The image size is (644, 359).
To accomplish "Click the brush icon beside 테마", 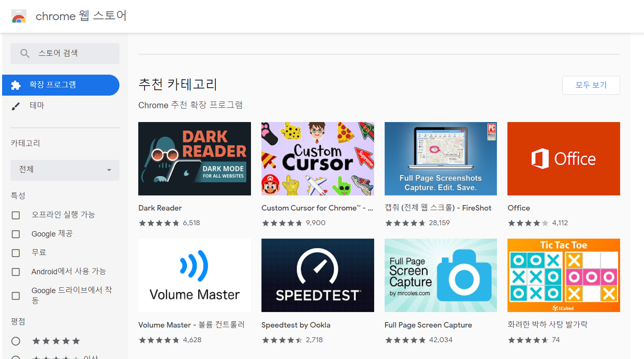I will [16, 106].
